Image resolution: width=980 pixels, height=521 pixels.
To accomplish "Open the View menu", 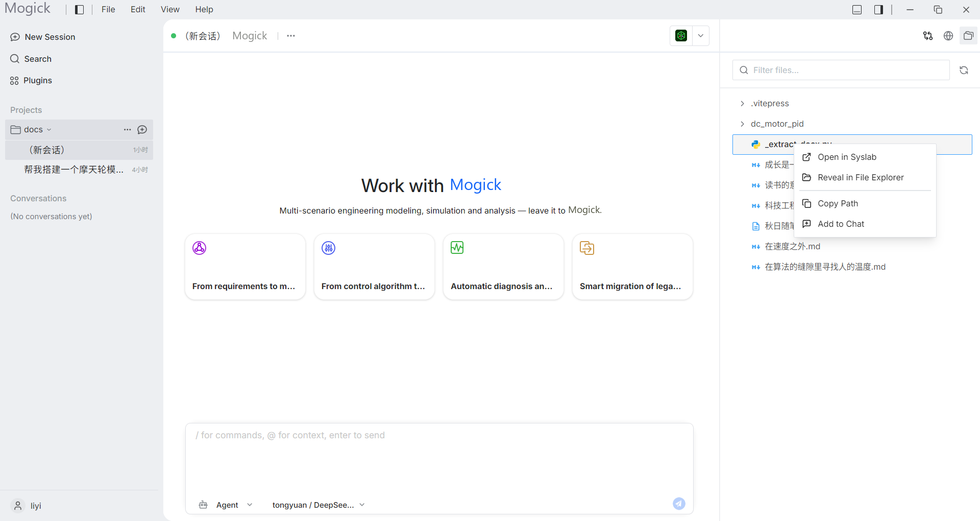I will click(x=170, y=10).
